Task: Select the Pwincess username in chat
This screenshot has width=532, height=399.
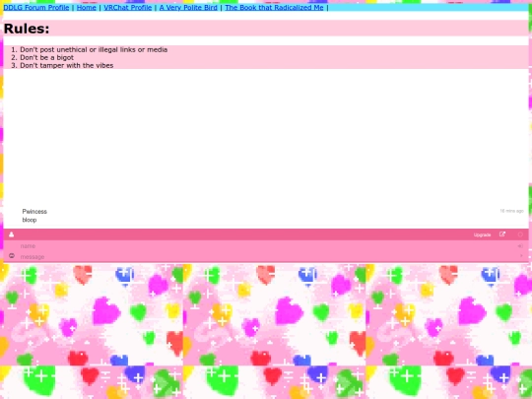Action: (34, 212)
